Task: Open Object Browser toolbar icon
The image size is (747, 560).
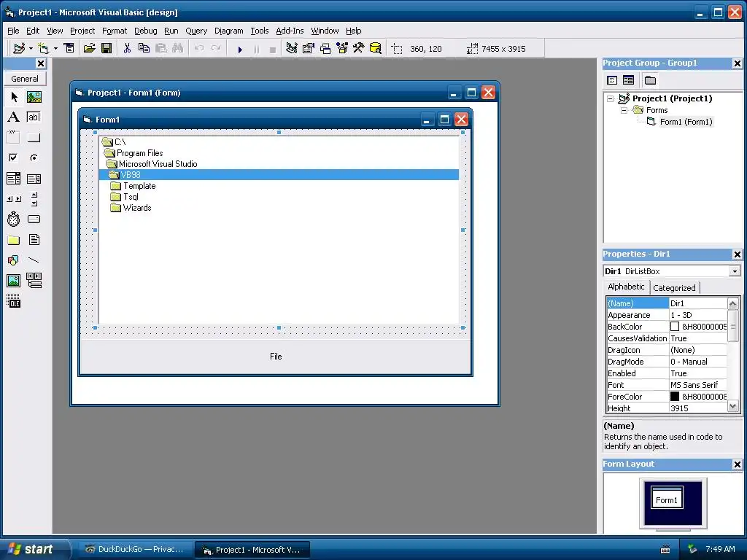Action: click(342, 49)
